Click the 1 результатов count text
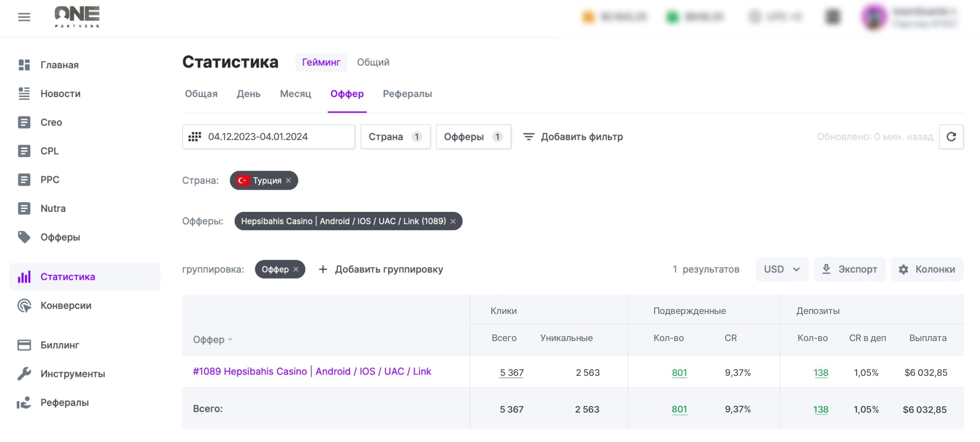980x442 pixels. (x=706, y=269)
